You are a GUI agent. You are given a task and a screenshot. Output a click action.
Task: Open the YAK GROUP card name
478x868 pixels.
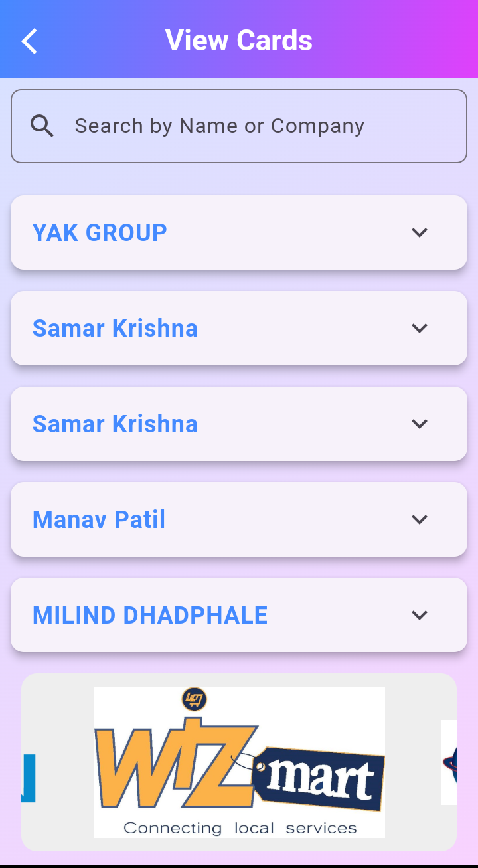point(100,232)
